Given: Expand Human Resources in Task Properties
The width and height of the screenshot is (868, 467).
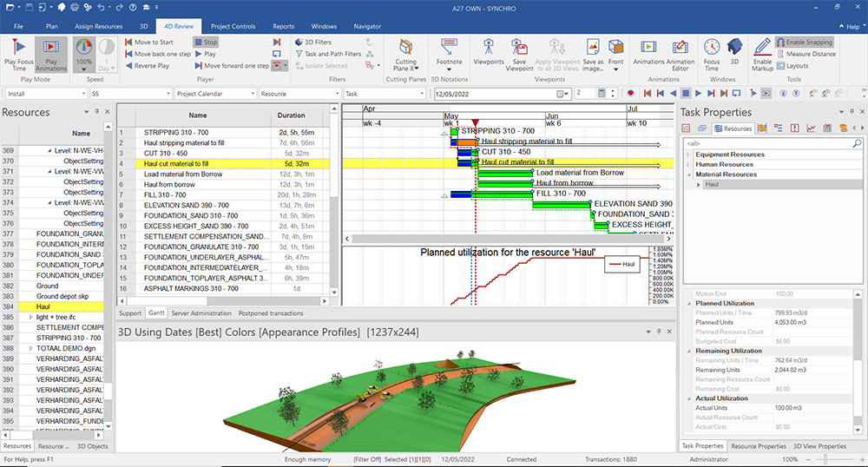Looking at the screenshot, I should [689, 164].
